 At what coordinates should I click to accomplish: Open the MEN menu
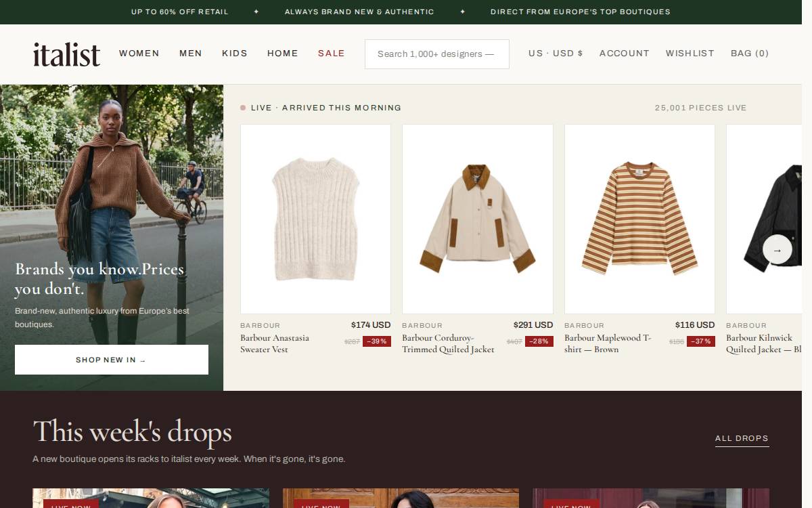click(x=191, y=54)
